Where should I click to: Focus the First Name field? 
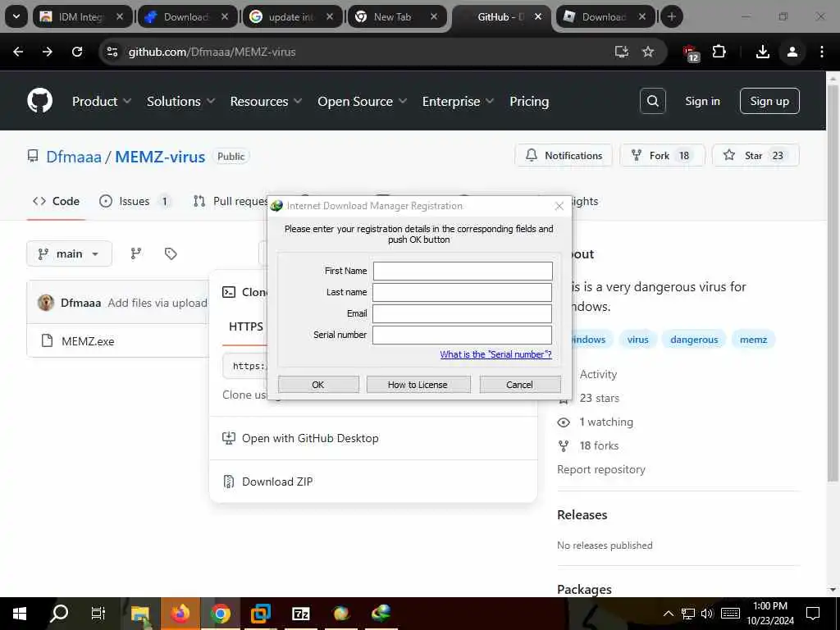click(463, 271)
